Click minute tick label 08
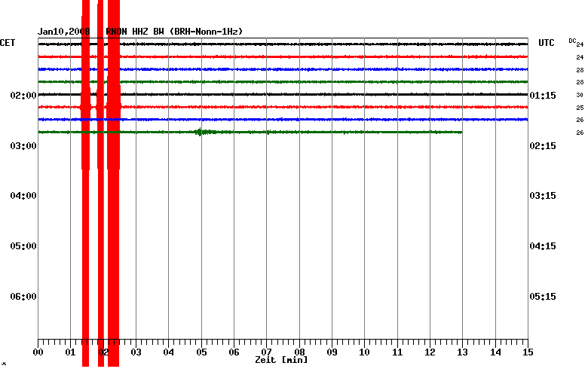 (299, 352)
